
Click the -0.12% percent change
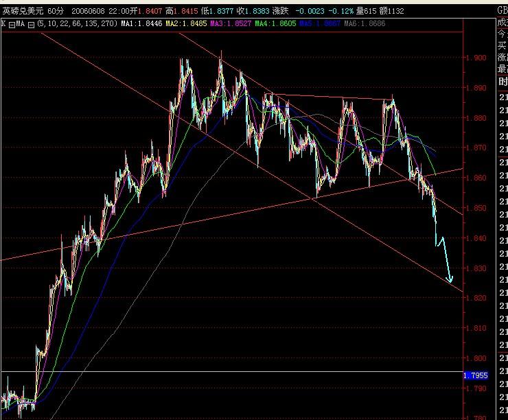pyautogui.click(x=340, y=12)
